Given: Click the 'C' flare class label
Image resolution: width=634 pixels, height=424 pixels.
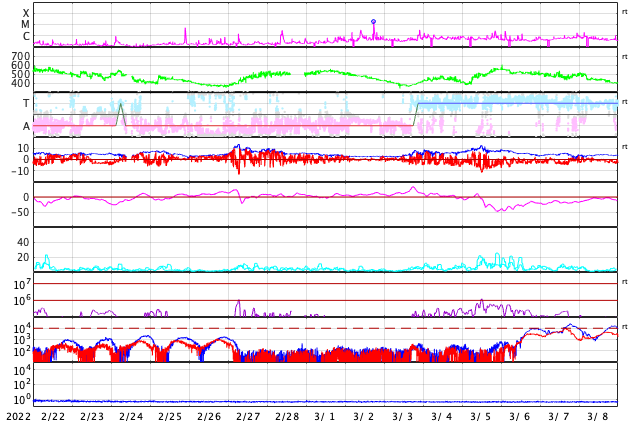Looking at the screenshot, I should pyautogui.click(x=26, y=36).
